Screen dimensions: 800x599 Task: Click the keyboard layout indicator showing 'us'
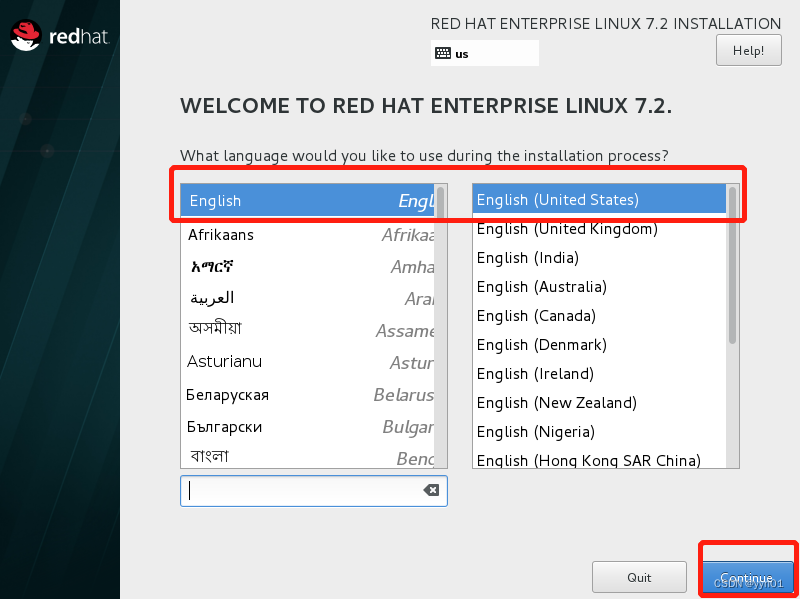pyautogui.click(x=484, y=52)
